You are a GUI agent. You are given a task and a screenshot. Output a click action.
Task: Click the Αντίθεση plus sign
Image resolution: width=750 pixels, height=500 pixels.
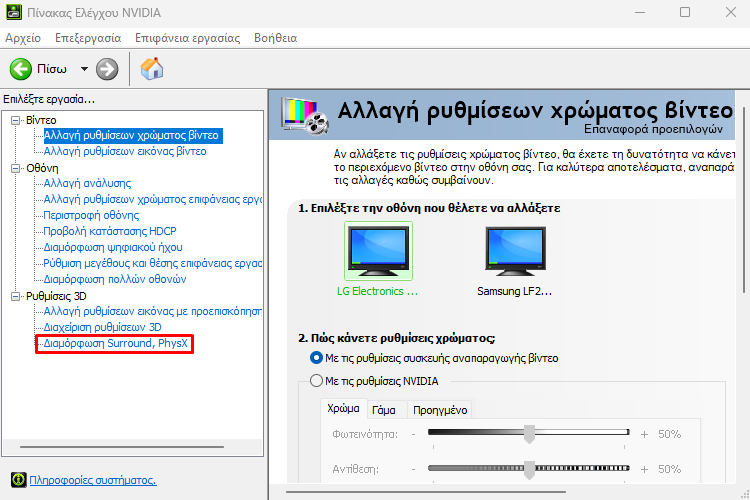644,469
